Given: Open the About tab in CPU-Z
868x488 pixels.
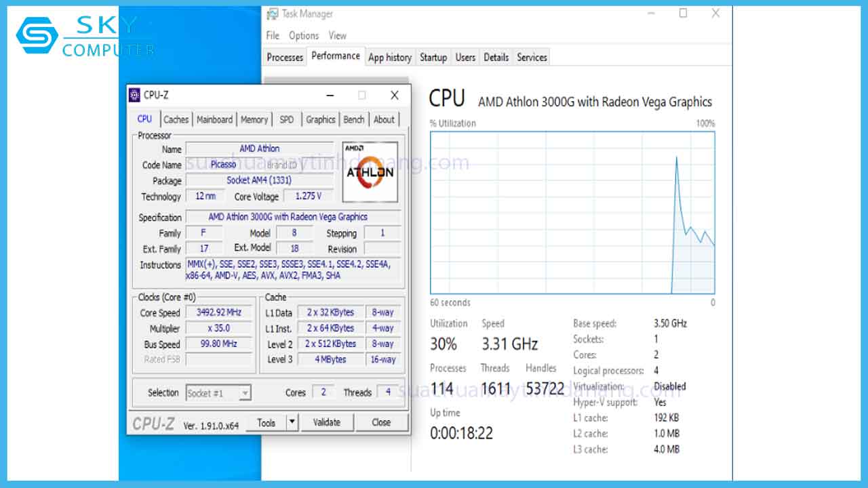Looking at the screenshot, I should (x=384, y=119).
